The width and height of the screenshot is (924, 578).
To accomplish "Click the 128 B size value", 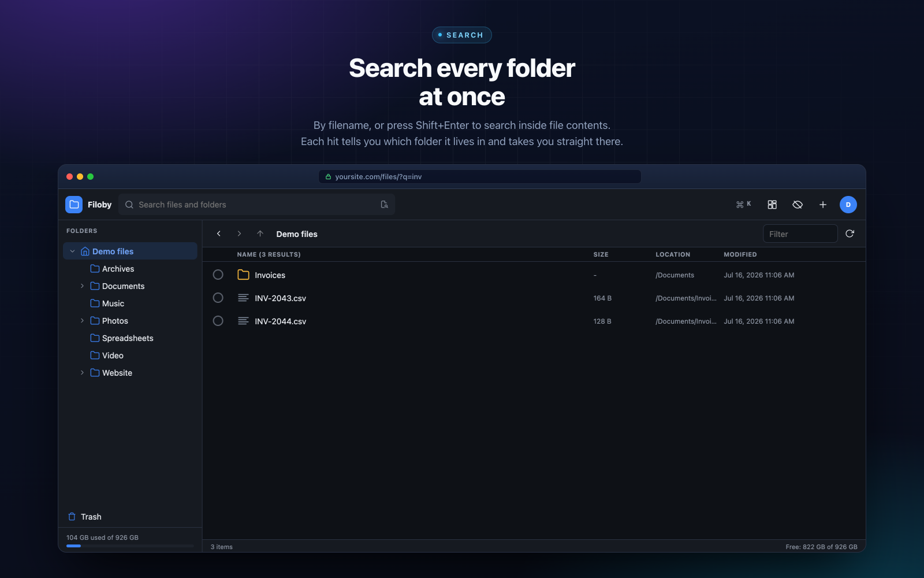I will pos(602,321).
